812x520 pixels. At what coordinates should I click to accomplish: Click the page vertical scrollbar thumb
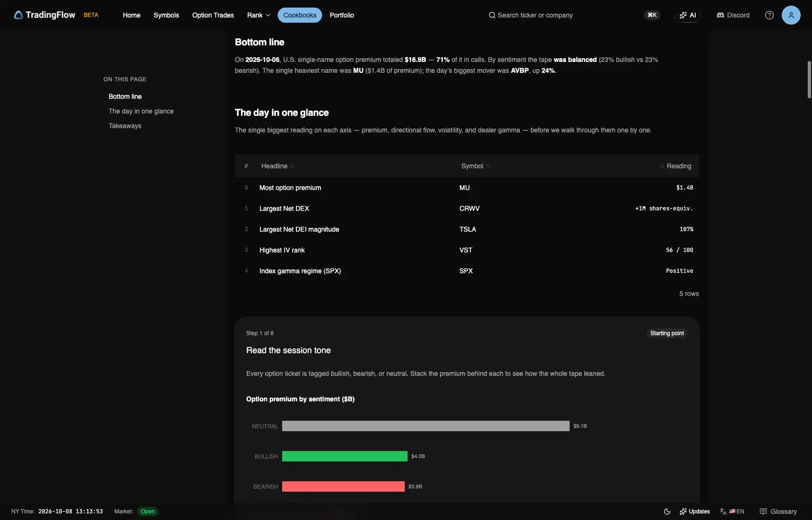point(809,79)
